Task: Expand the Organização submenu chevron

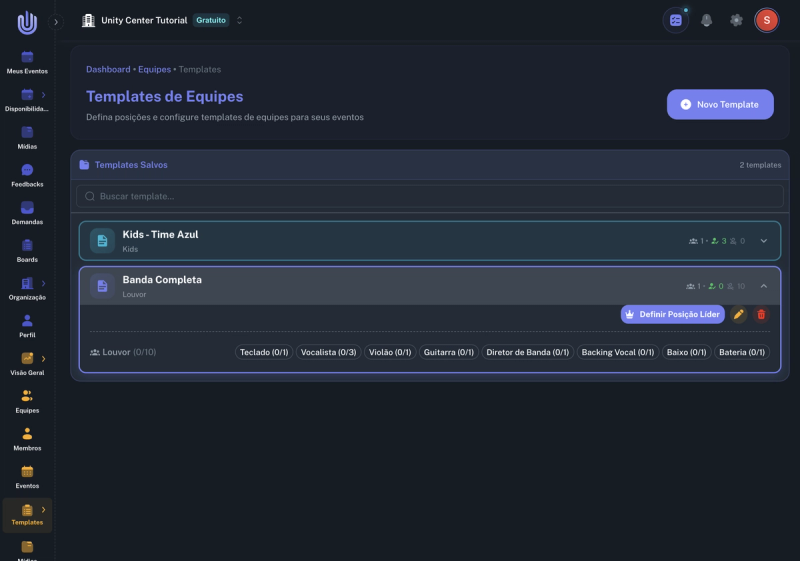Action: pyautogui.click(x=43, y=283)
